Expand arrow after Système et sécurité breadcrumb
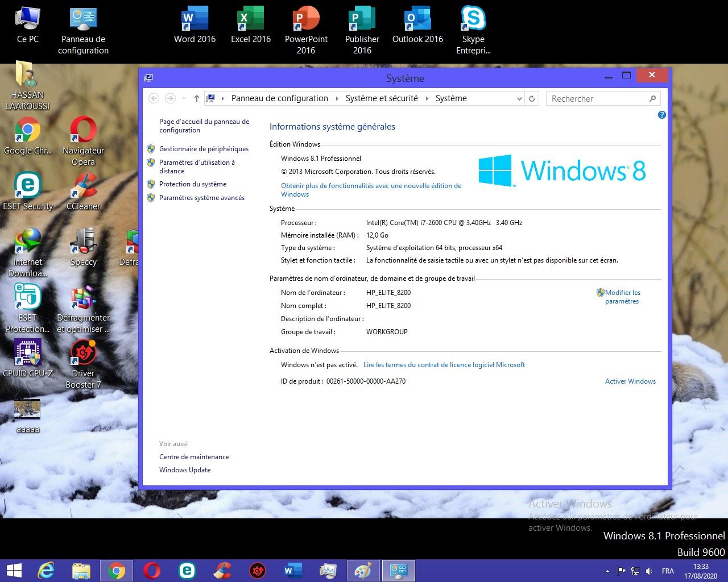Viewport: 728px width, 582px height. 427,98
